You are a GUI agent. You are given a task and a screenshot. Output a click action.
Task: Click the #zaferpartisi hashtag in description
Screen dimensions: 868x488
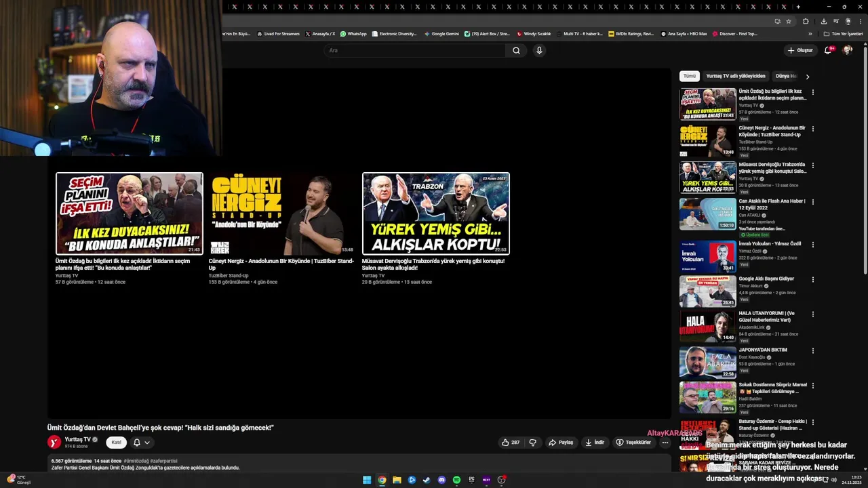pos(163,461)
